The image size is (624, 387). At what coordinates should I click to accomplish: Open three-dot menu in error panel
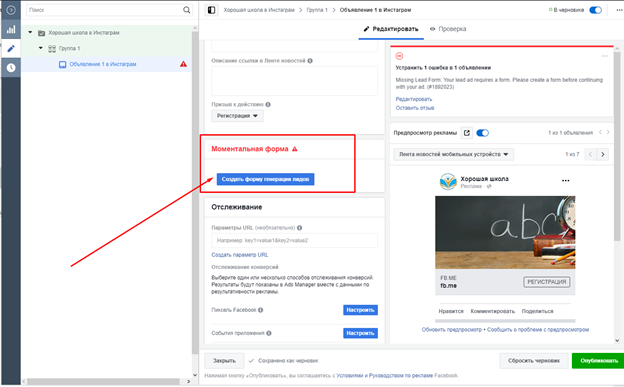[x=604, y=56]
